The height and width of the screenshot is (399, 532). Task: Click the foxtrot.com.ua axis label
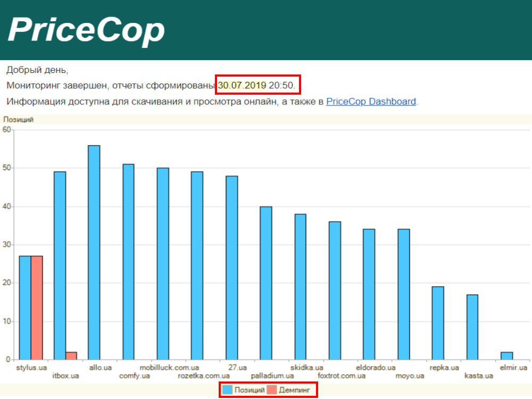[342, 376]
